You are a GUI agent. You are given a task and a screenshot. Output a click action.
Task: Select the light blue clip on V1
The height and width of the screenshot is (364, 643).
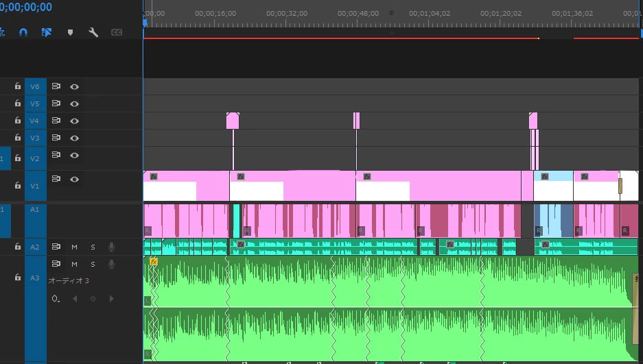tap(553, 186)
